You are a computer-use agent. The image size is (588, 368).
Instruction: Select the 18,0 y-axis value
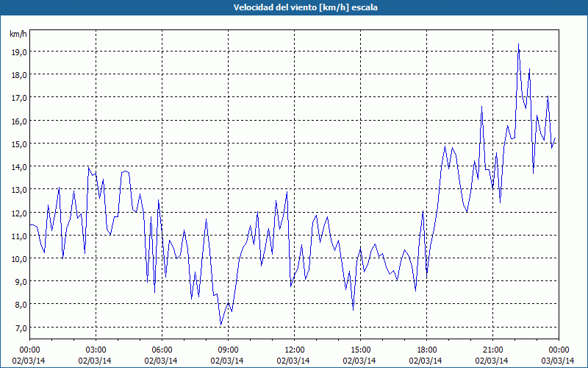point(19,75)
